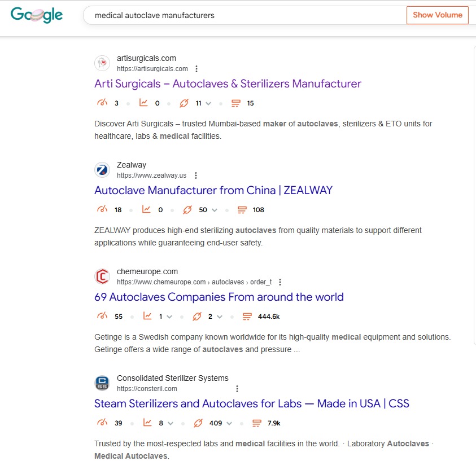Expand the chevron beside 409 in CSS metrics

click(229, 423)
